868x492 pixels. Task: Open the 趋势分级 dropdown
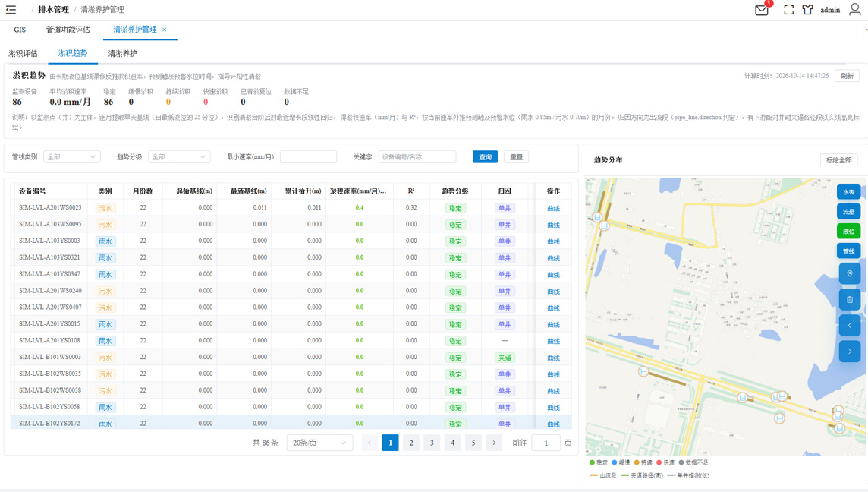tap(179, 157)
